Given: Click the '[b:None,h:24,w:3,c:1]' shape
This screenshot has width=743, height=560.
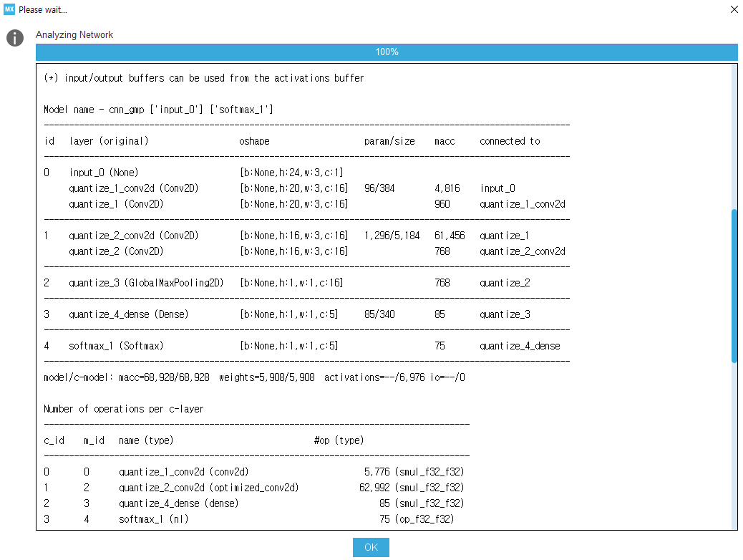Looking at the screenshot, I should click(x=291, y=173).
